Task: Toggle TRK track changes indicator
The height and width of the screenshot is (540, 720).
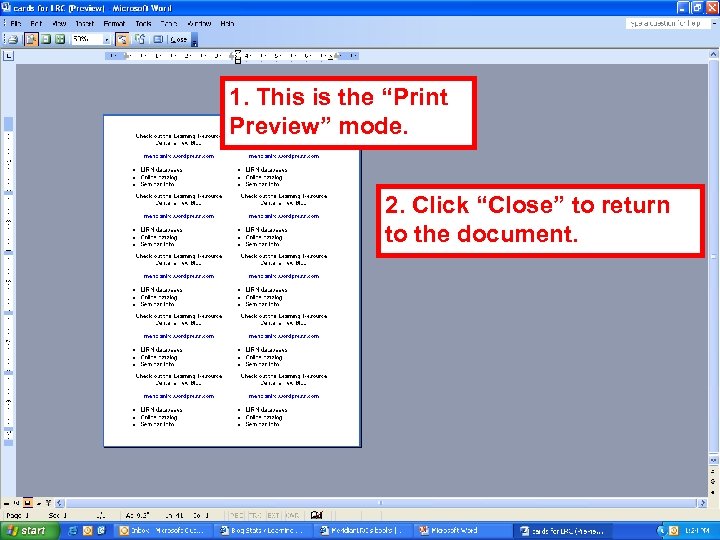Action: click(x=255, y=516)
